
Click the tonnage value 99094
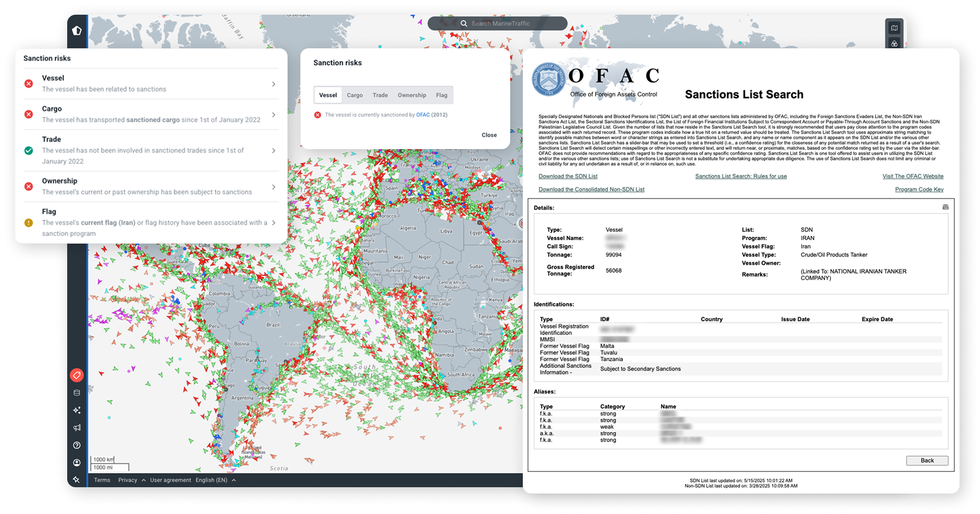(614, 255)
